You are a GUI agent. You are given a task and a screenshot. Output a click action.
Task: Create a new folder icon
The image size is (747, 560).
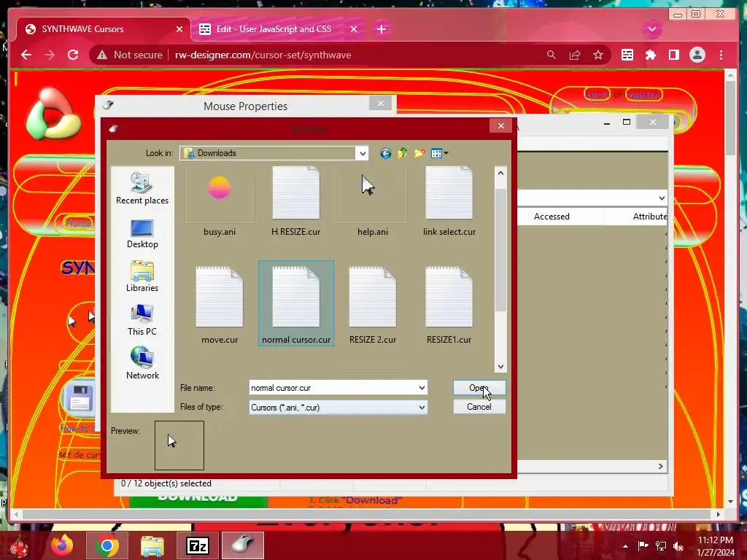click(x=419, y=153)
